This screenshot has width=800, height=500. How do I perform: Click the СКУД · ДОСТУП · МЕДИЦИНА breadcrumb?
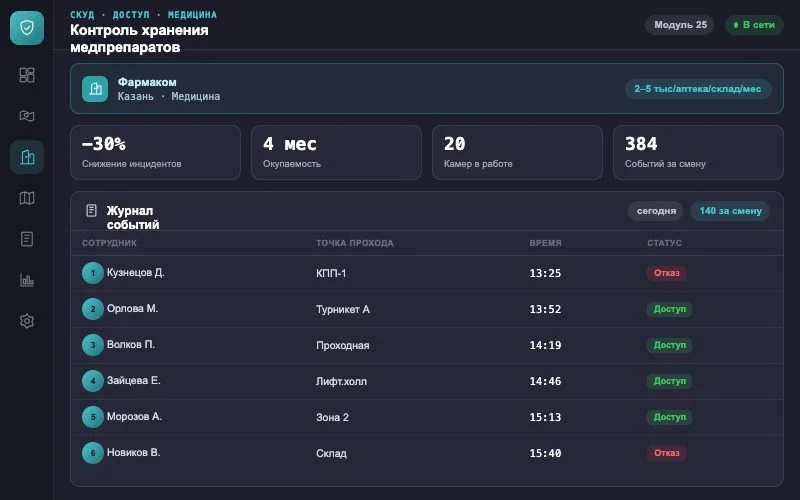[143, 15]
